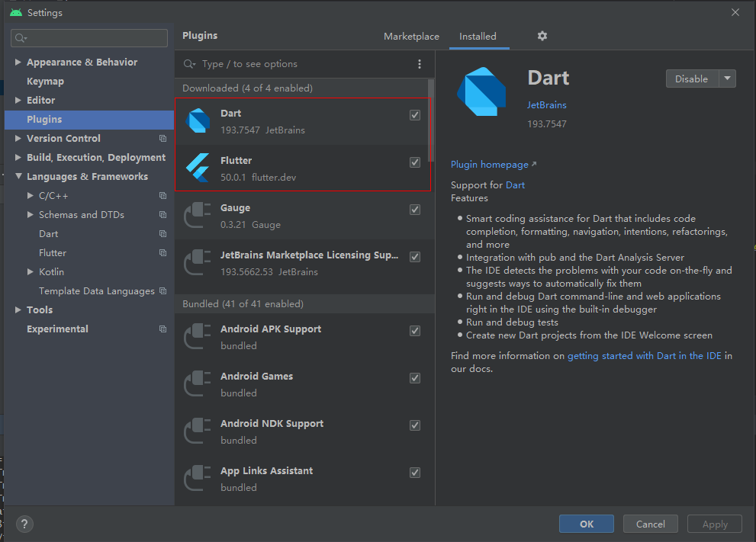The width and height of the screenshot is (756, 542).
Task: Click the help question mark button
Action: 24,524
